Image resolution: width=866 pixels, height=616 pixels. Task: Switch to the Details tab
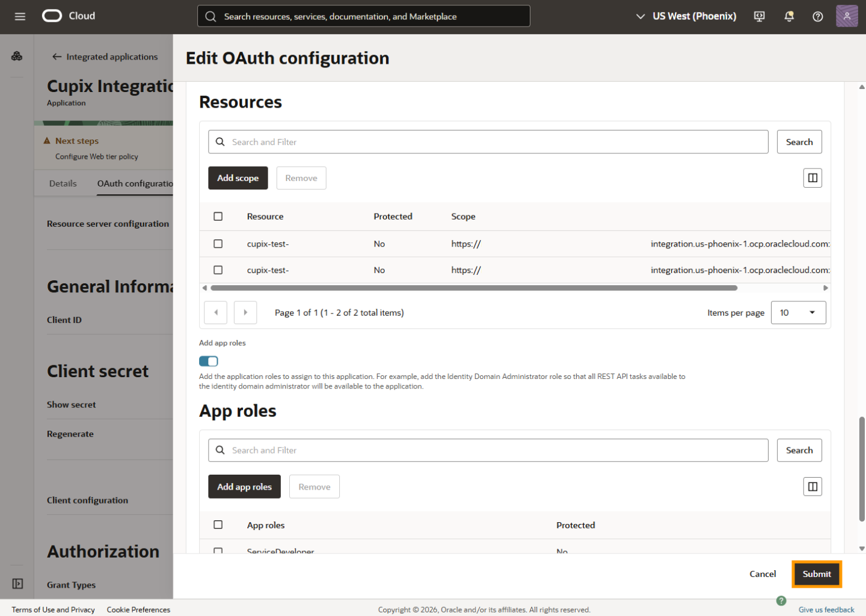63,183
